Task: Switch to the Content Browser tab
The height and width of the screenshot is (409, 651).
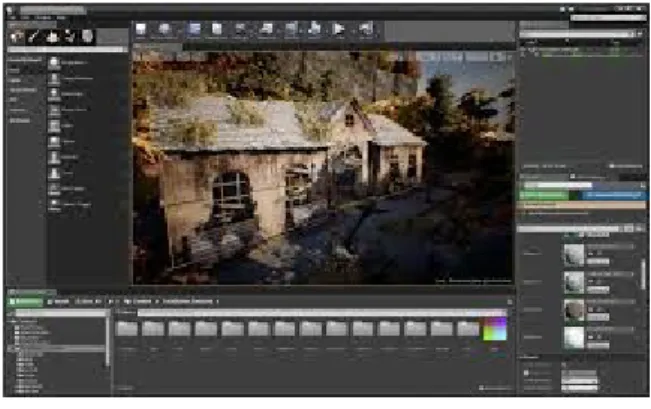Action: [32, 292]
